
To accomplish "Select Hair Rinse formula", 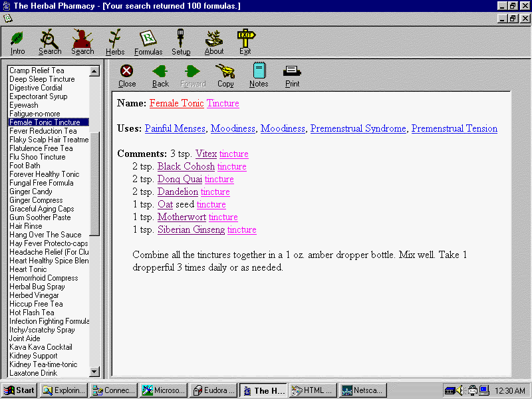I will tap(49, 226).
